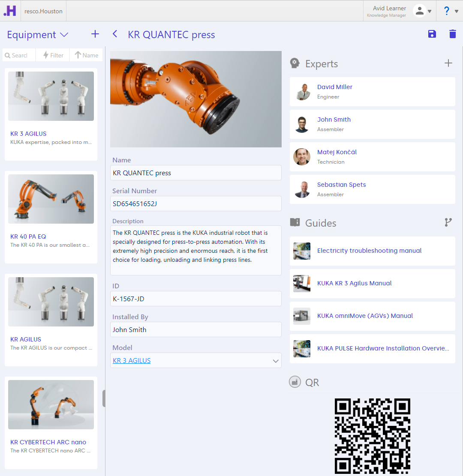Open the Model dropdown arrow
This screenshot has height=476, width=463.
(276, 361)
